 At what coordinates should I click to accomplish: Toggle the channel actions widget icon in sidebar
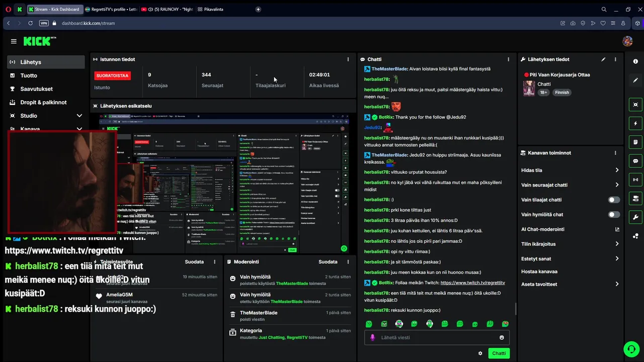[x=635, y=199]
